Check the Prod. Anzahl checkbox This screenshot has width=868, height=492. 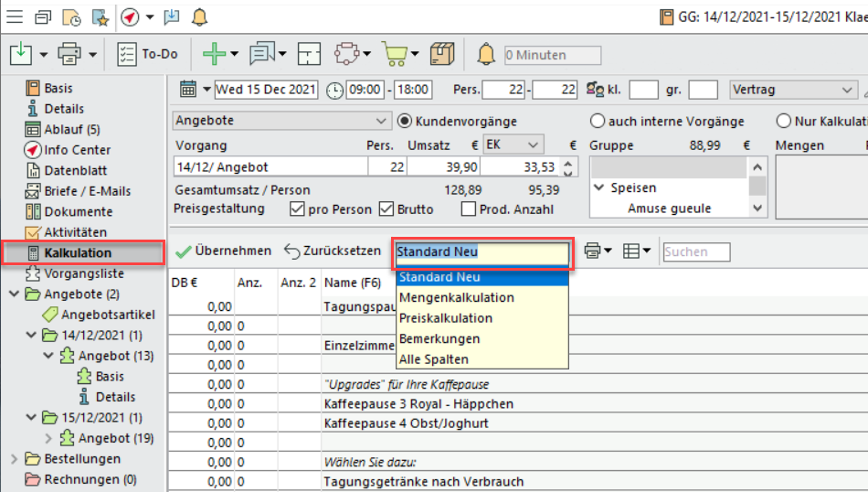tap(469, 209)
